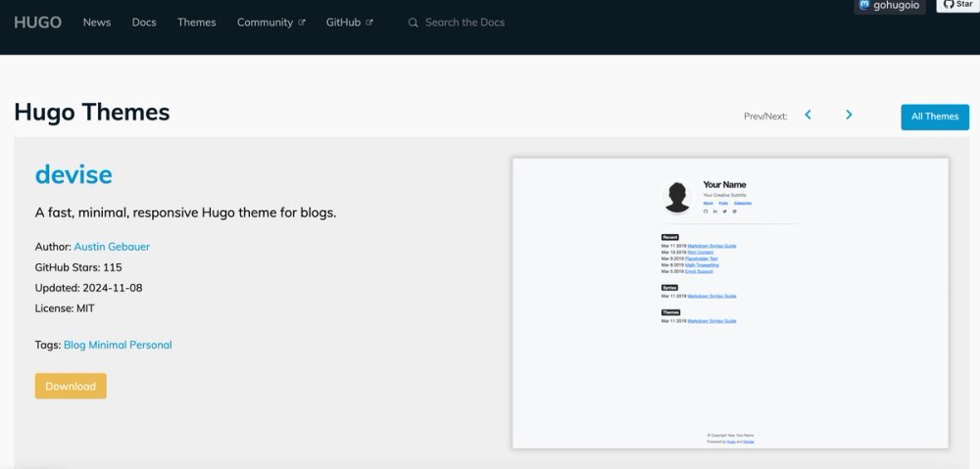Go to next theme with right chevron

[x=849, y=115]
